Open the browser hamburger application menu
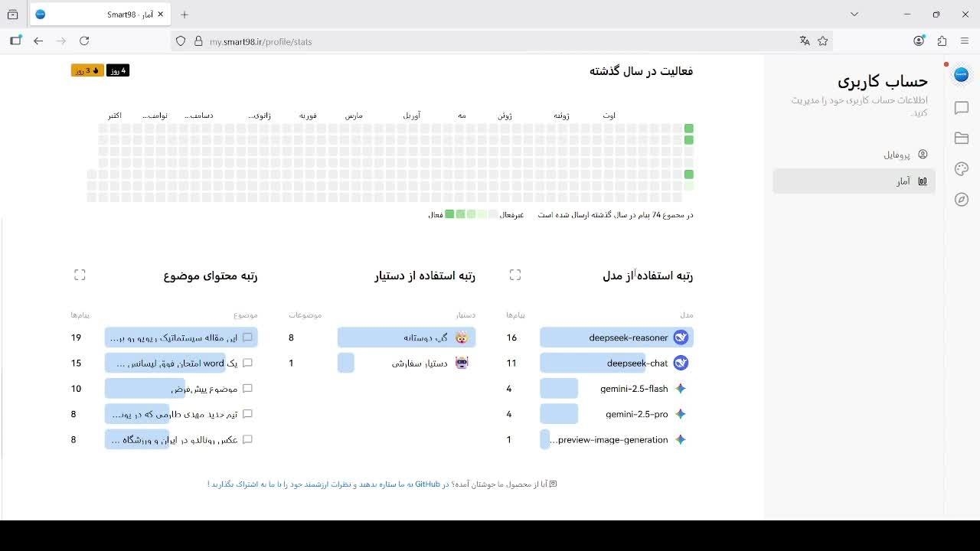This screenshot has height=551, width=980. pyautogui.click(x=965, y=41)
